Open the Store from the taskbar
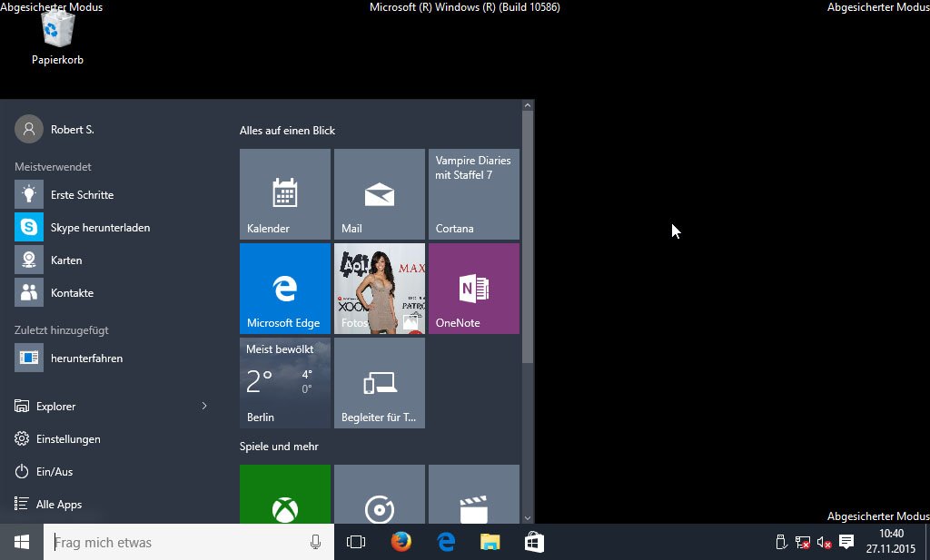930x560 pixels. click(x=534, y=542)
